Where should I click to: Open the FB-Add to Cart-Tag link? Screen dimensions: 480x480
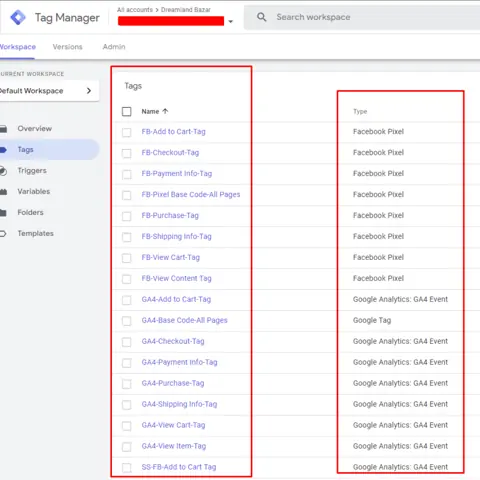173,132
